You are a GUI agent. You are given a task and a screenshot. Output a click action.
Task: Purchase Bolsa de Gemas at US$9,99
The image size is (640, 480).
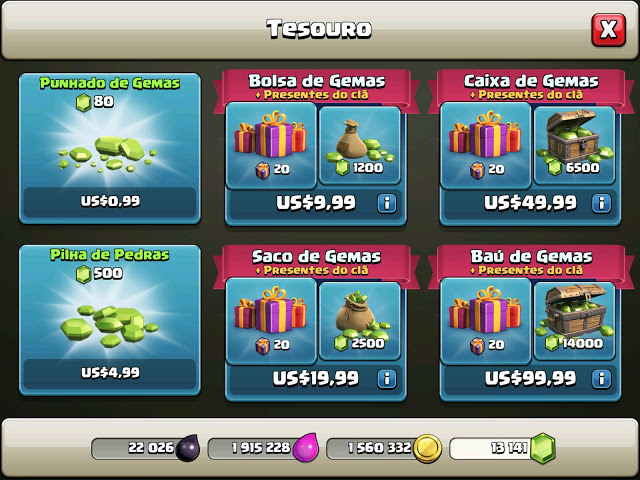click(x=316, y=203)
